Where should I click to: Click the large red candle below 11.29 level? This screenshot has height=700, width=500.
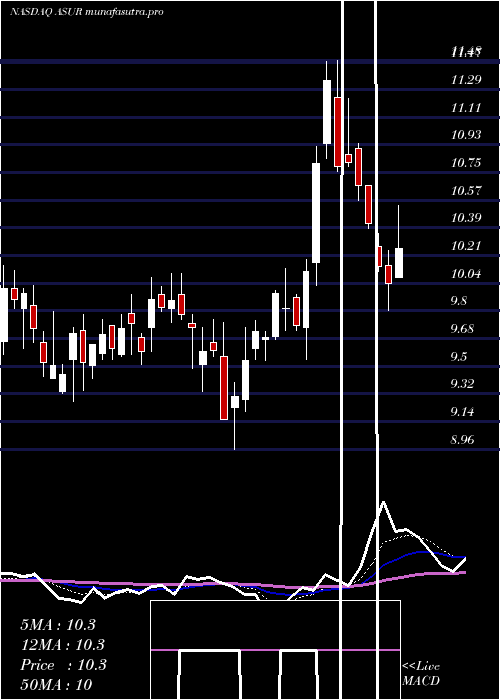(x=338, y=132)
